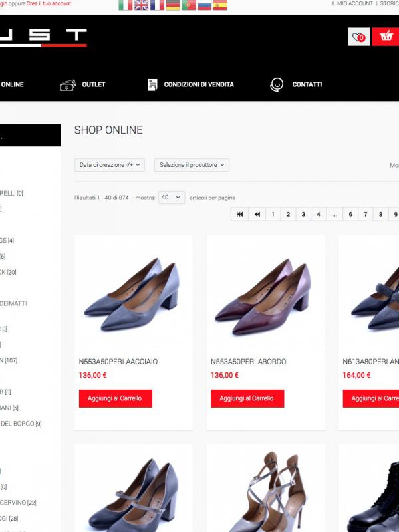399x532 pixels.
Task: Open the wishlist heart icon
Action: (358, 37)
